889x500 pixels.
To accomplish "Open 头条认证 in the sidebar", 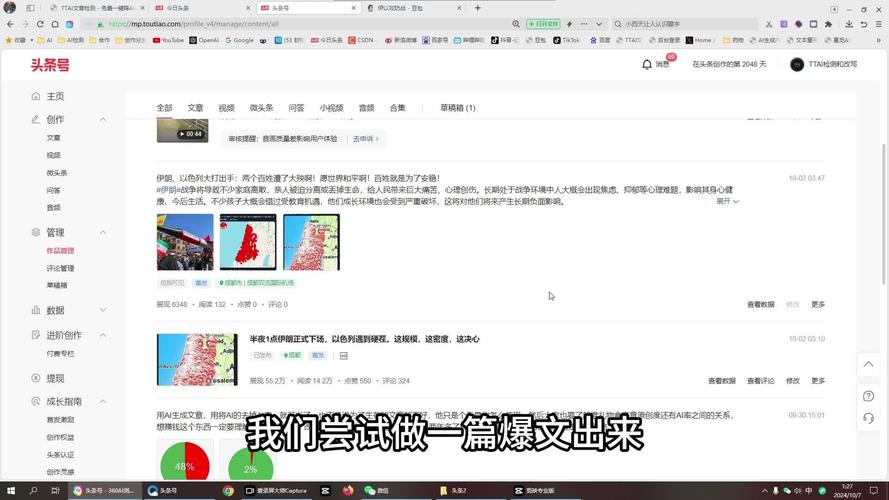I will tap(60, 455).
